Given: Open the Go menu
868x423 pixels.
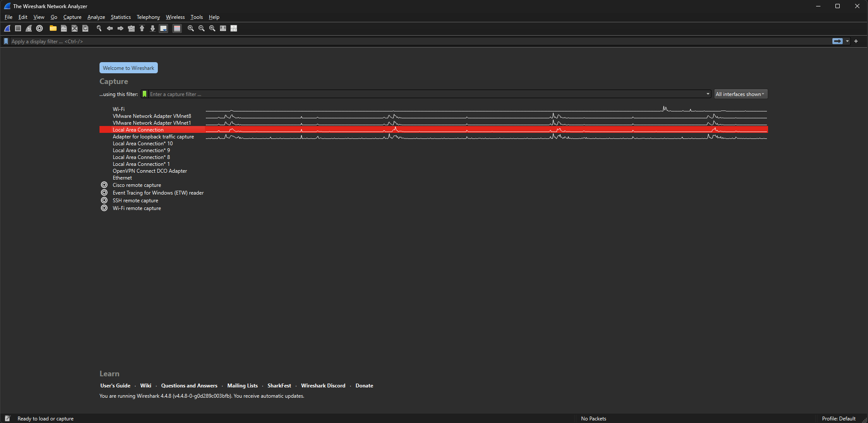Looking at the screenshot, I should tap(54, 17).
